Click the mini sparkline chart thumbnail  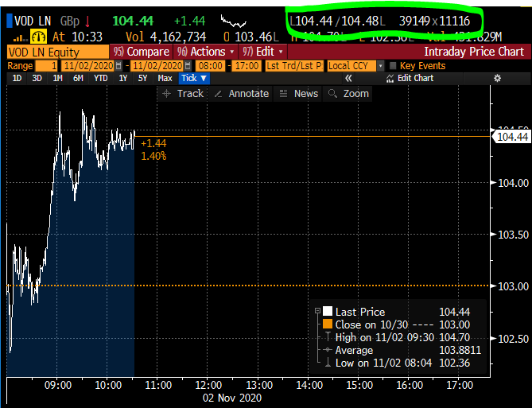[234, 21]
